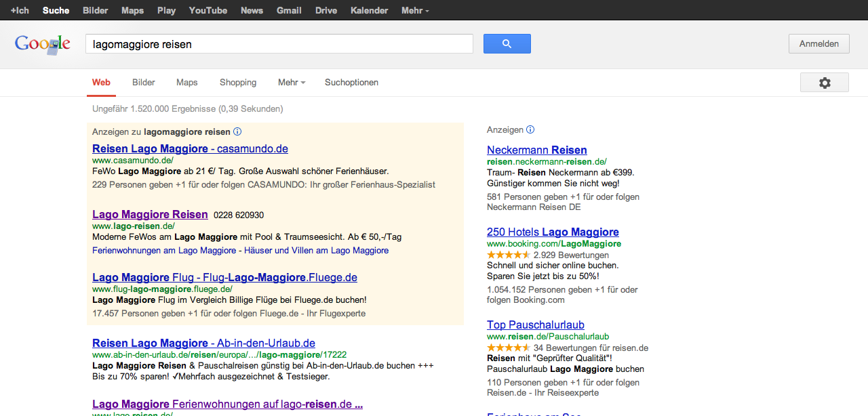Viewport: 868px width, 416px height.
Task: Switch to the Shopping results tab
Action: pos(238,83)
